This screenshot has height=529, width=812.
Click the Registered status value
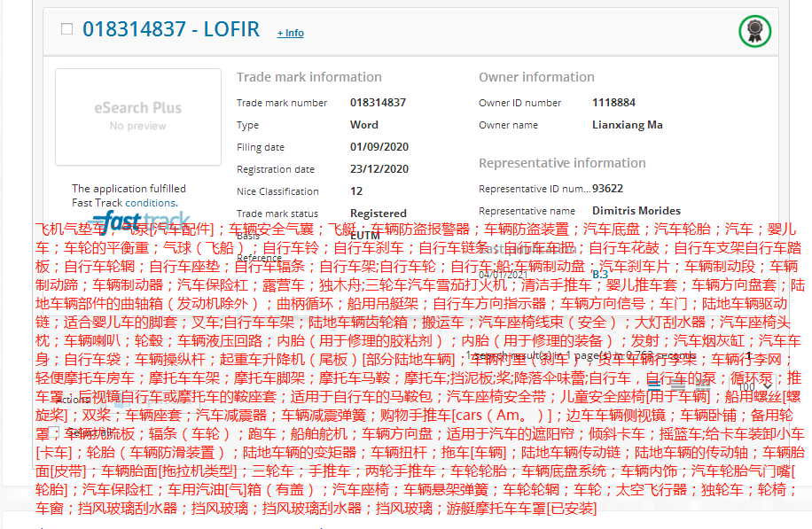tap(379, 214)
